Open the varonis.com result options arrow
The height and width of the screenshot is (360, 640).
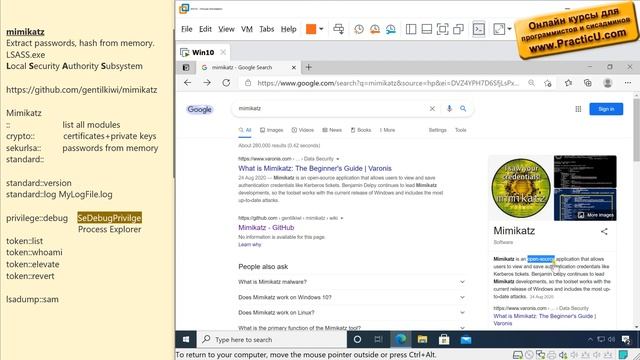tap(338, 159)
